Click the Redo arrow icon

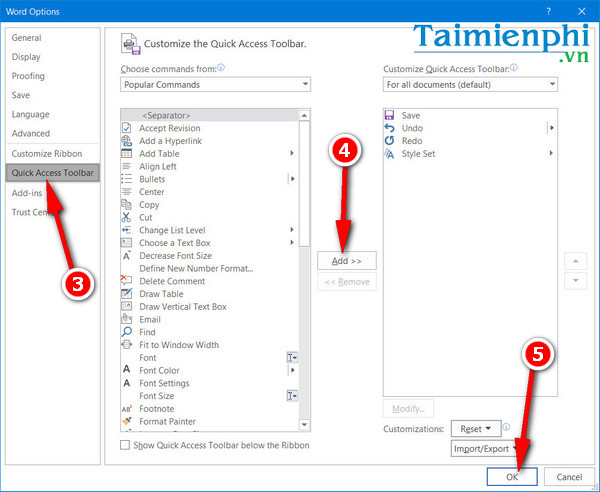[x=389, y=140]
